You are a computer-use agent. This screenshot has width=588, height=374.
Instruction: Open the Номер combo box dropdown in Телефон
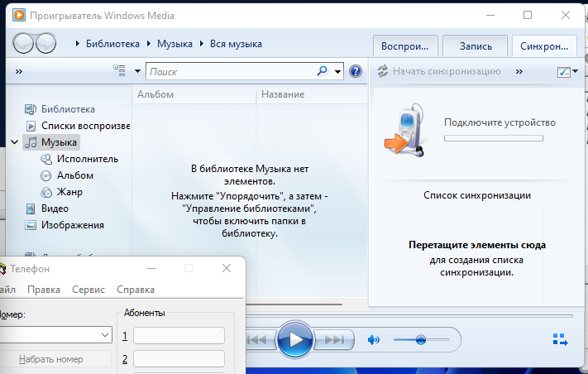pos(105,334)
